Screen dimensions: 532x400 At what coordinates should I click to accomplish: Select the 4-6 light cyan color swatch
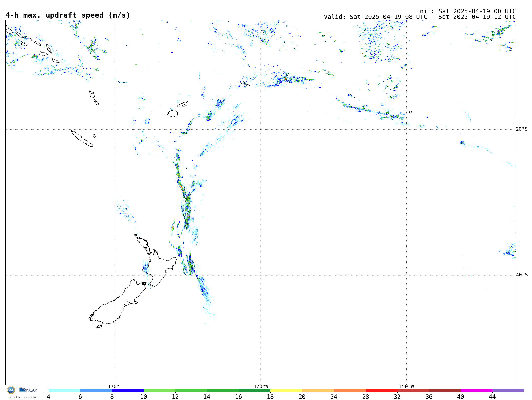coord(64,390)
